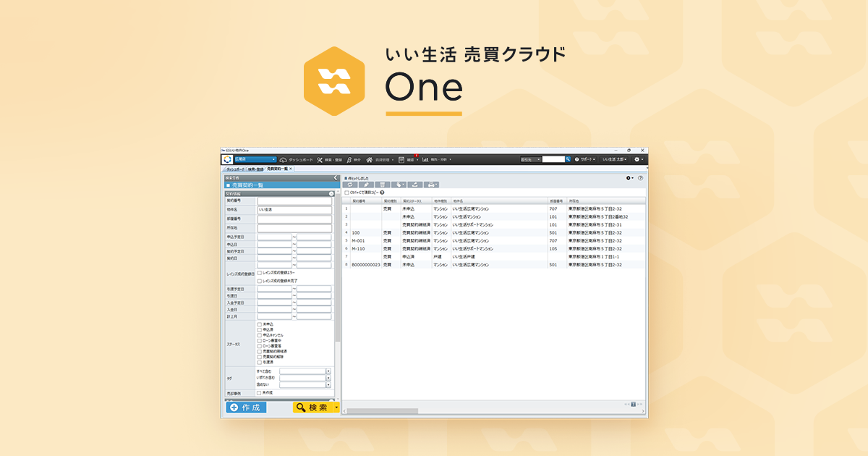Open the settings gear in top bar
This screenshot has width=868, height=456.
point(639,159)
